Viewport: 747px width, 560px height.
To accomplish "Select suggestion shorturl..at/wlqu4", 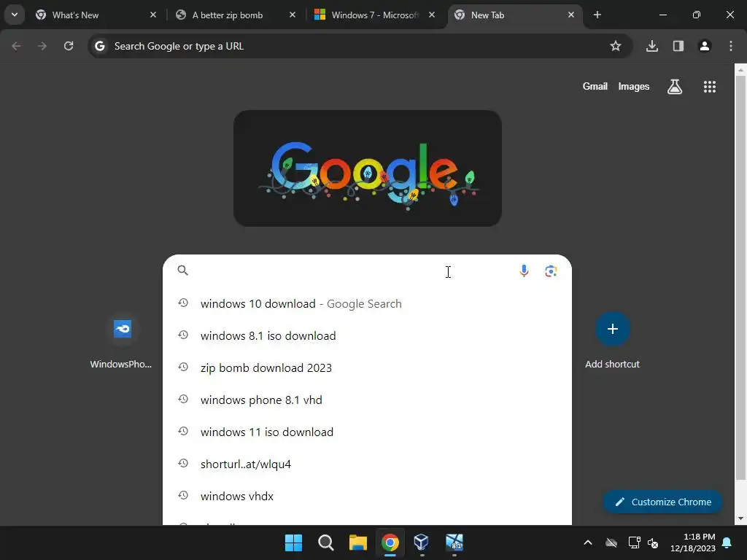I will 368,464.
